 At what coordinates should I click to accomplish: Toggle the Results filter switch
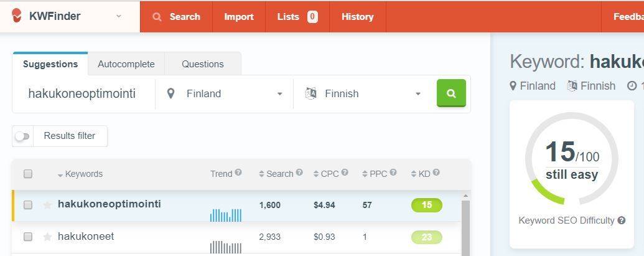coord(22,136)
